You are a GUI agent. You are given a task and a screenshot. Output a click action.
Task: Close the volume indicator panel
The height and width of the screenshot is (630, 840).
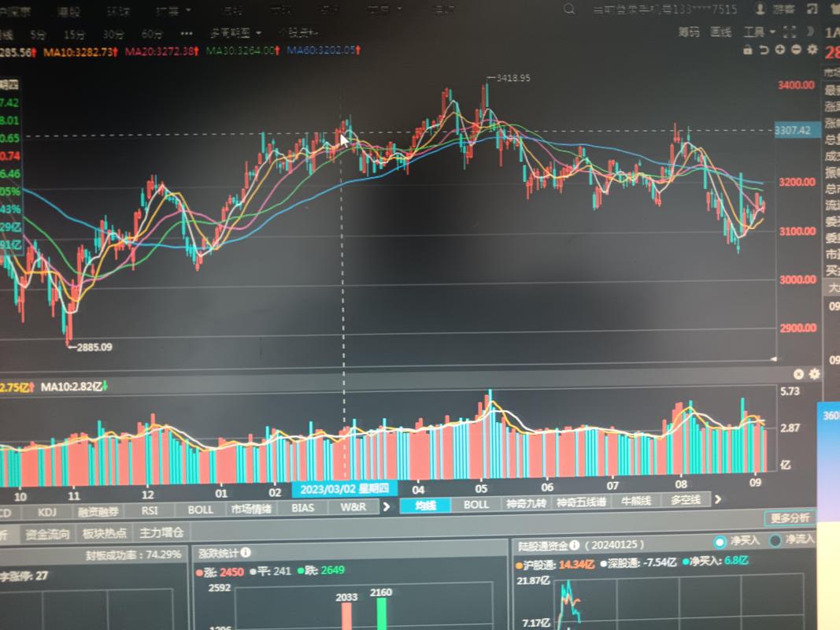[x=798, y=374]
